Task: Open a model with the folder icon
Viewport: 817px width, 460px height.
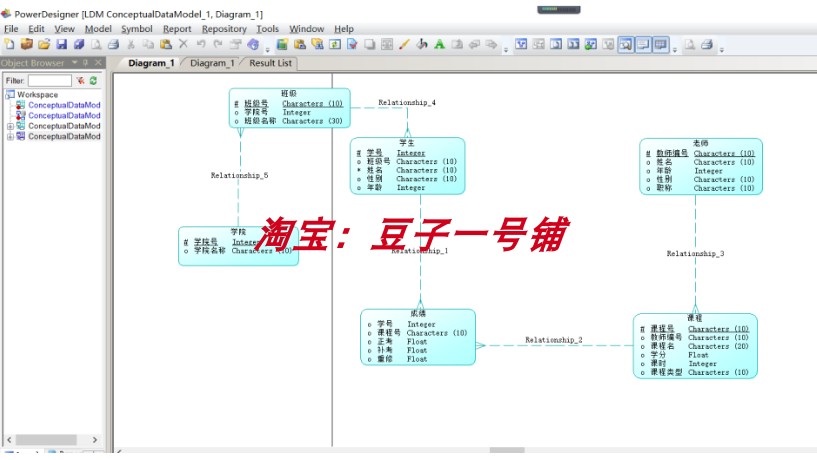Action: pos(44,44)
